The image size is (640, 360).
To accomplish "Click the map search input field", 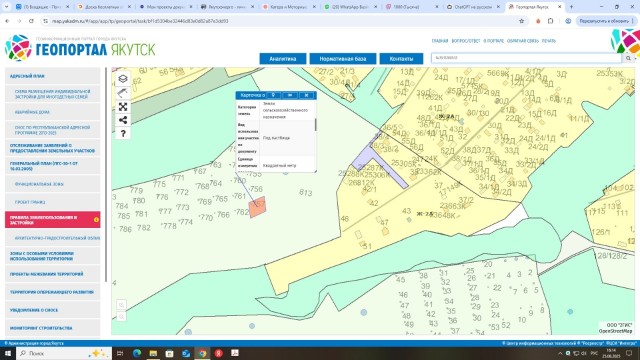I will (527, 58).
